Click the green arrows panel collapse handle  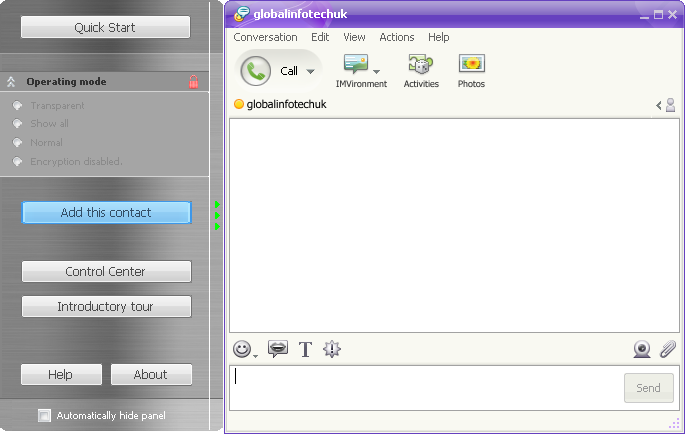(217, 215)
